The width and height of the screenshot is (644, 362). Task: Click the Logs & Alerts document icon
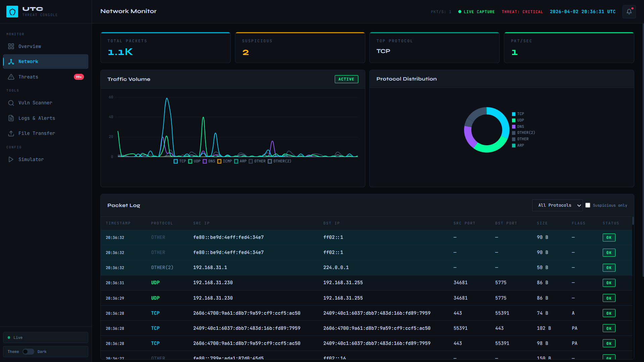click(11, 118)
